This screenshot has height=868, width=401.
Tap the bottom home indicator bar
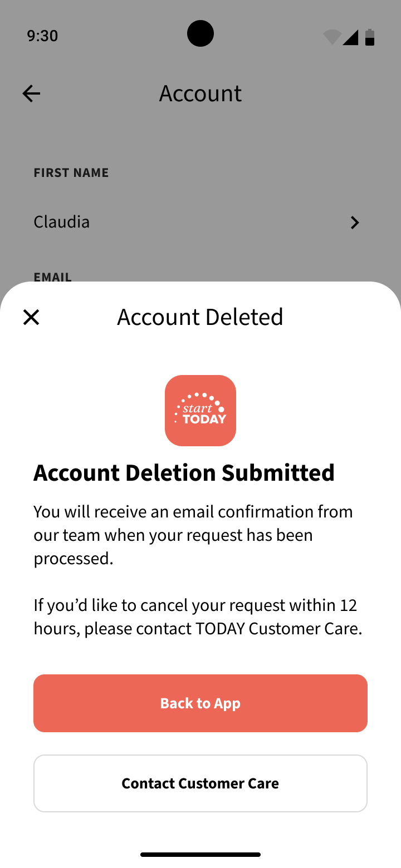tap(200, 854)
